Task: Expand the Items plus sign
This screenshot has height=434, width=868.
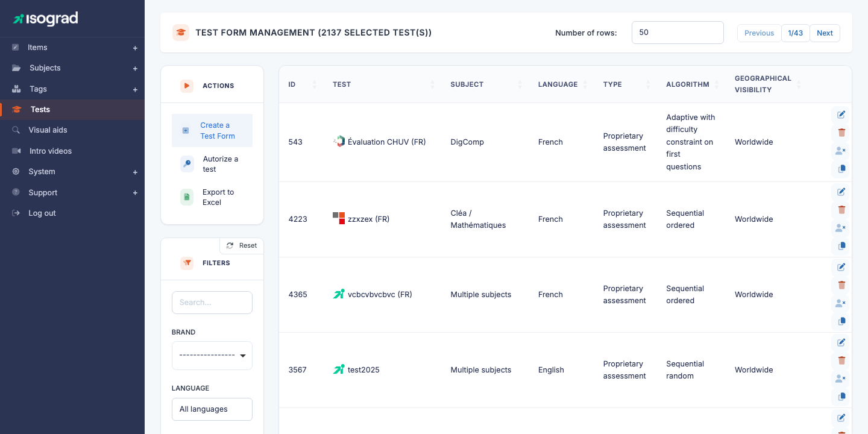Action: click(x=135, y=48)
